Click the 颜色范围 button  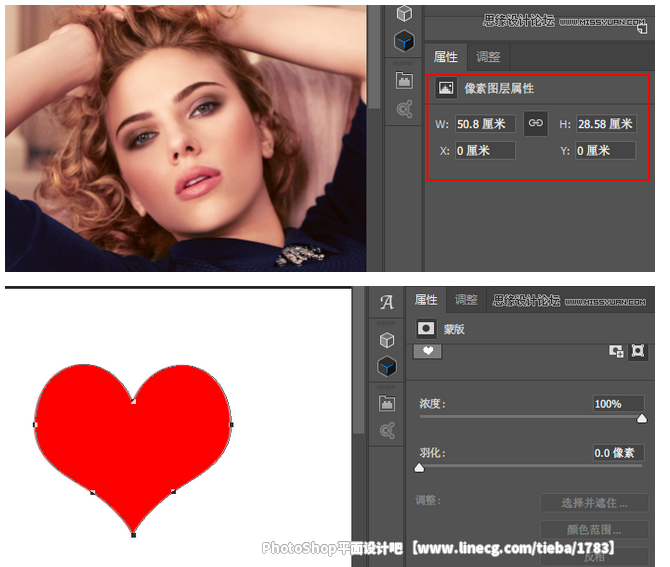[594, 530]
